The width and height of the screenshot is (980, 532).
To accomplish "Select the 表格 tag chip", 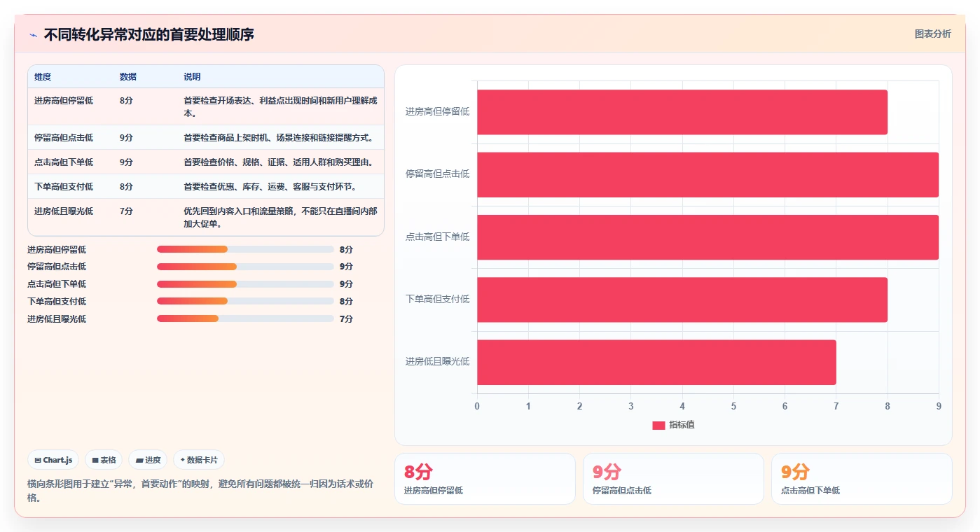I will pos(104,460).
